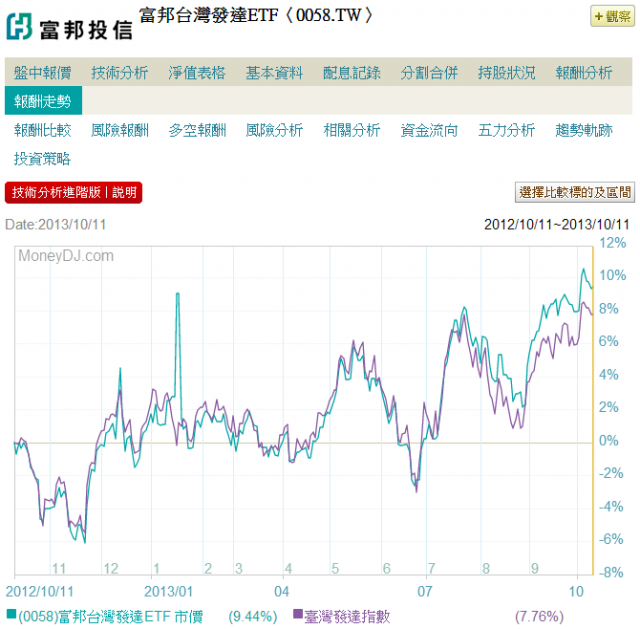Open the 報酬分析 tab
The image size is (640, 629).
[x=584, y=73]
